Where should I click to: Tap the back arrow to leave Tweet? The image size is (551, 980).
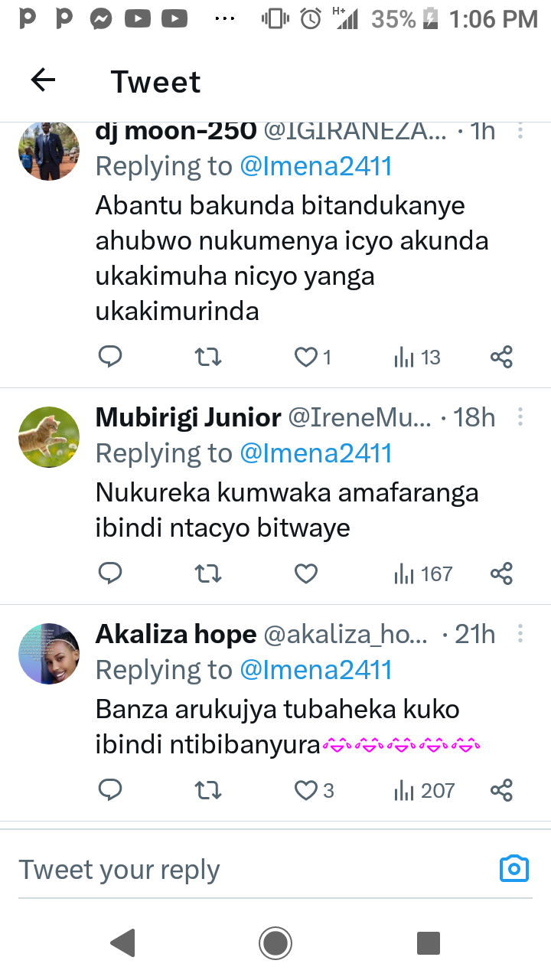click(x=43, y=80)
